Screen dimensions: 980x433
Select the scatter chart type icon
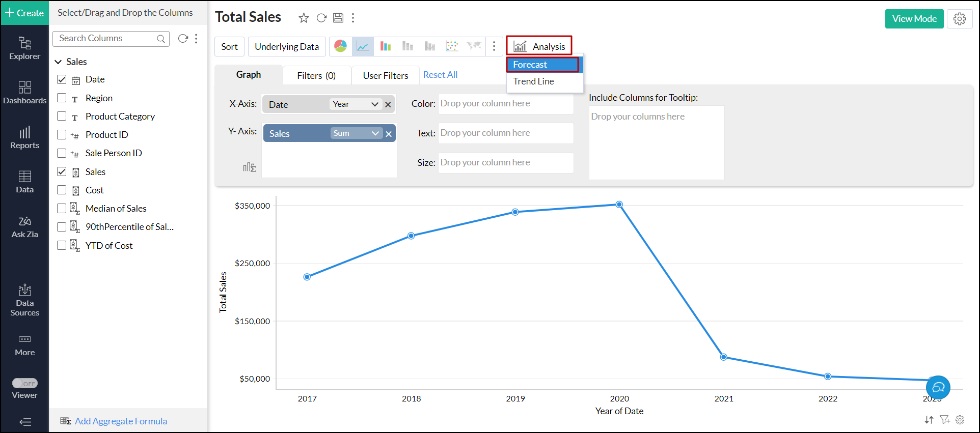tap(452, 46)
